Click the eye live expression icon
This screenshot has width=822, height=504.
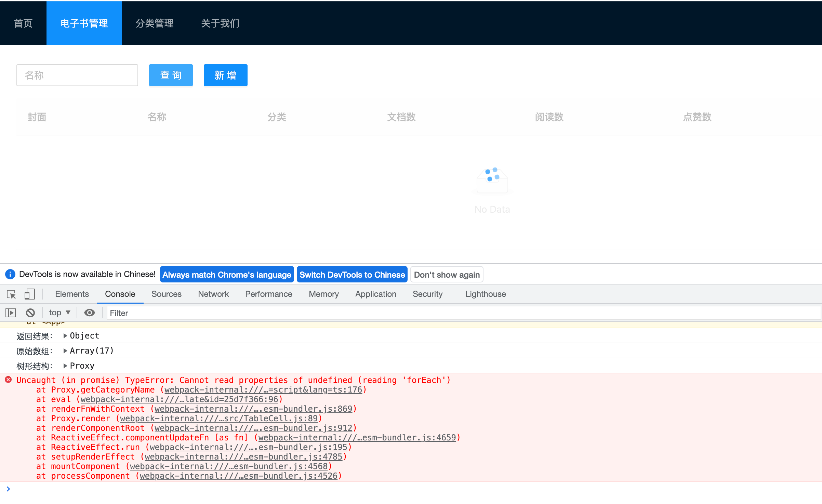click(x=90, y=313)
